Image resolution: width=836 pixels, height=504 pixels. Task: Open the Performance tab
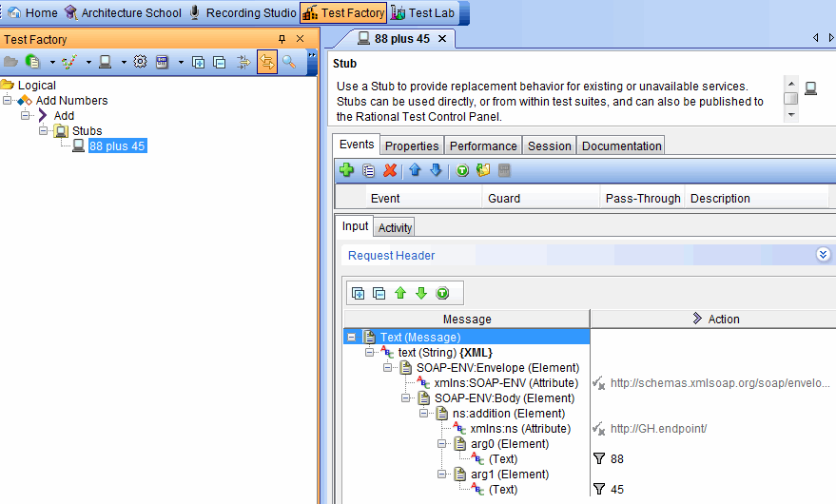(x=483, y=146)
